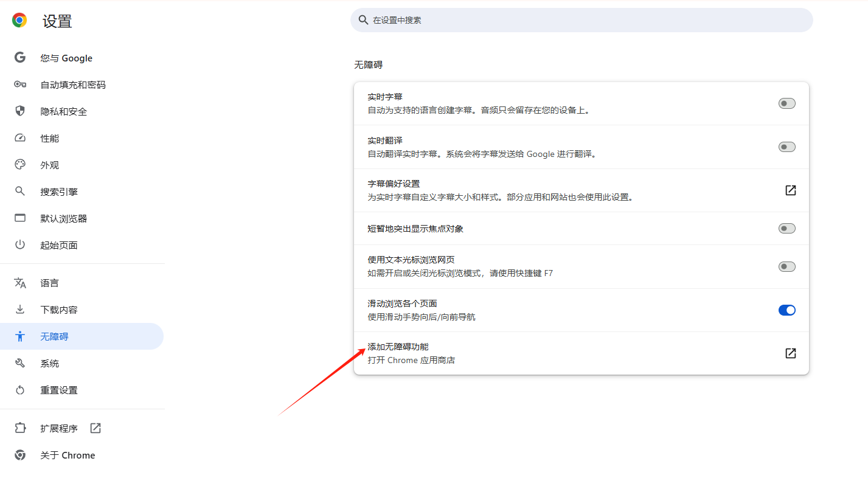Viewport: 868px width, 492px height.
Task: Click the shield icon for 隐私和安全
Action: [x=20, y=111]
